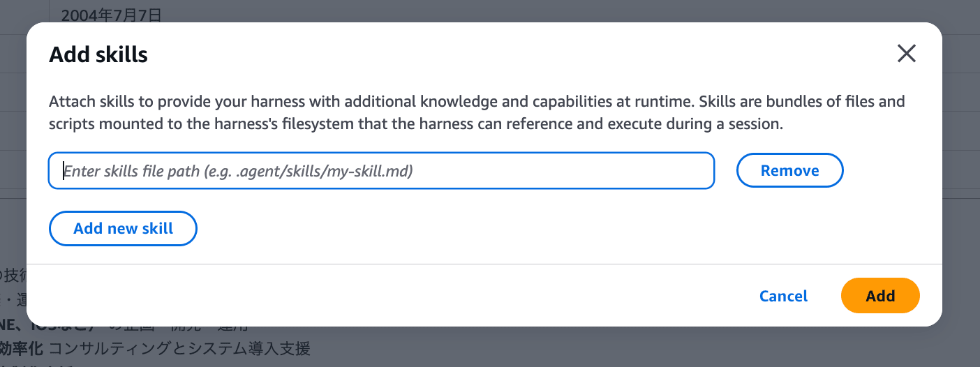980x367 pixels.
Task: Click empty space beside Add new skill
Action: [489, 228]
